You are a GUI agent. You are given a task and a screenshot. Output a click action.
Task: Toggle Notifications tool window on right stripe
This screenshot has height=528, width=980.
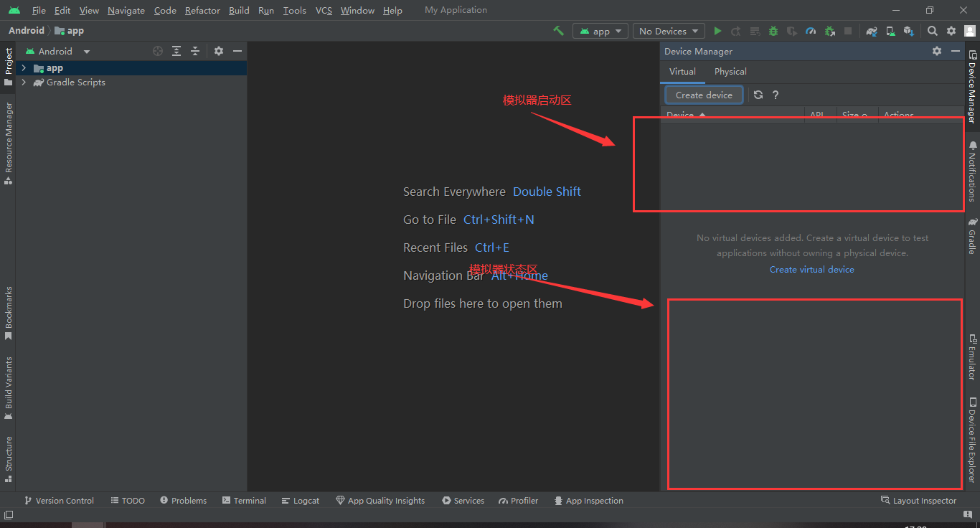[972, 171]
